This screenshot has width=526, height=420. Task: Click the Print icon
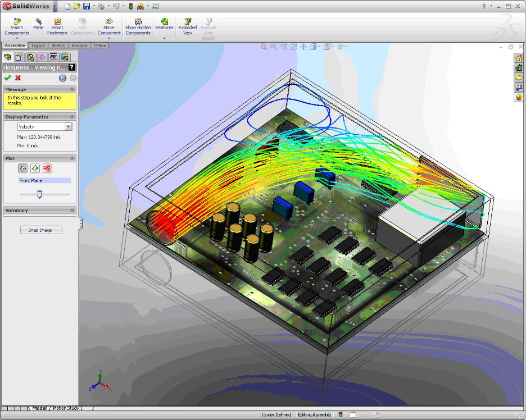[x=101, y=6]
